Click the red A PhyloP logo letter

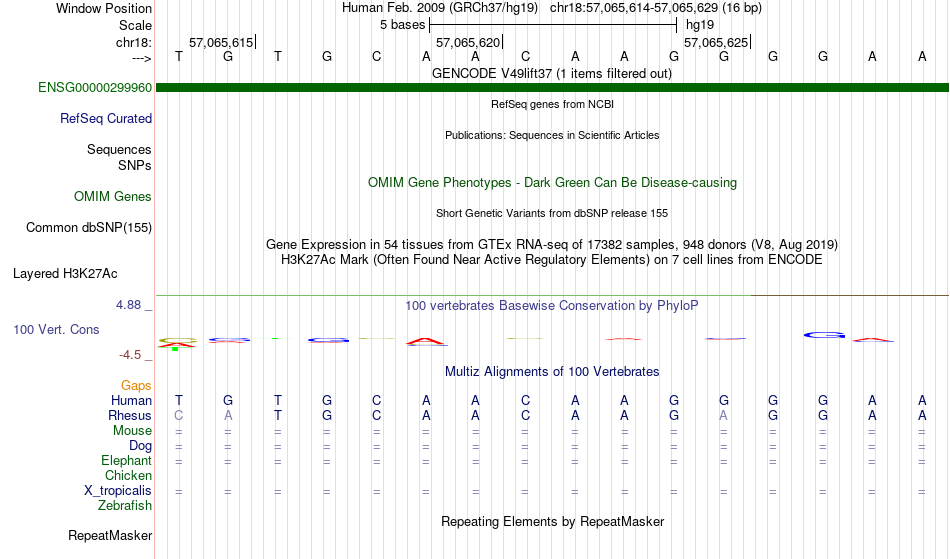[x=426, y=342]
